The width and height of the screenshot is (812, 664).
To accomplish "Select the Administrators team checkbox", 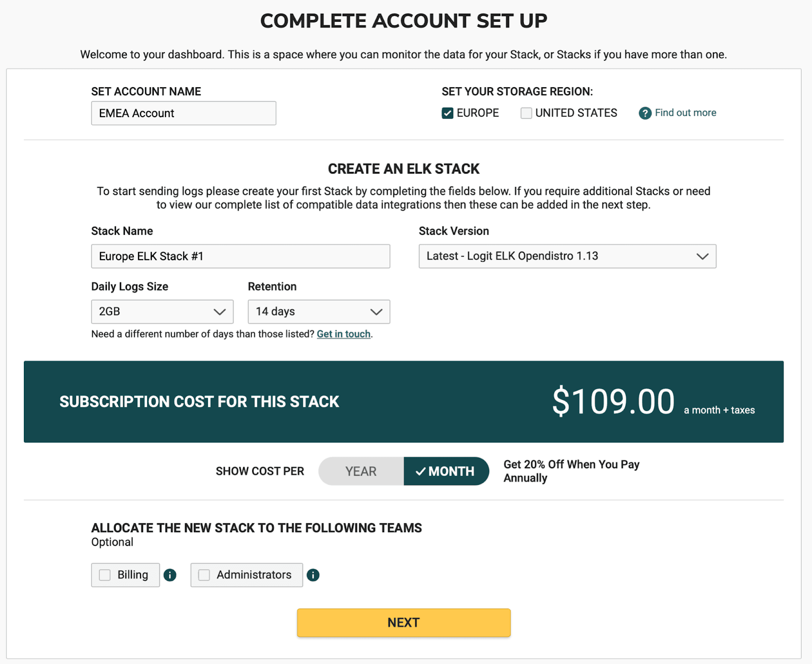I will pos(204,575).
